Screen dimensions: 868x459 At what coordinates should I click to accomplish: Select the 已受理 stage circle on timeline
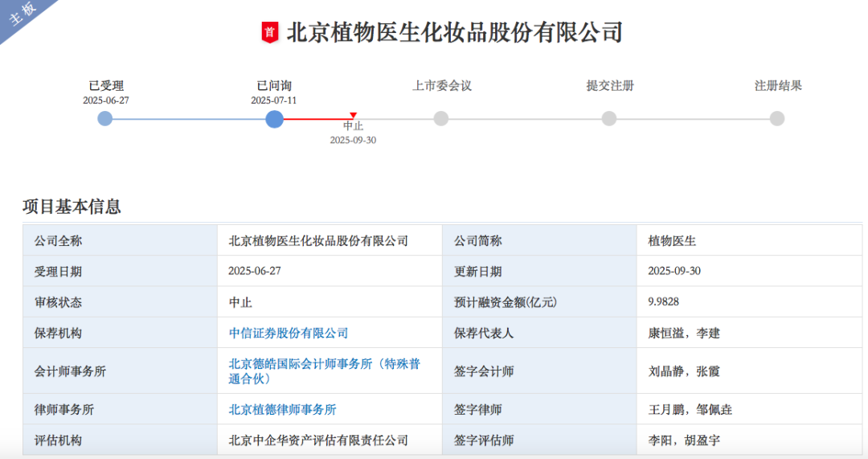tap(105, 119)
